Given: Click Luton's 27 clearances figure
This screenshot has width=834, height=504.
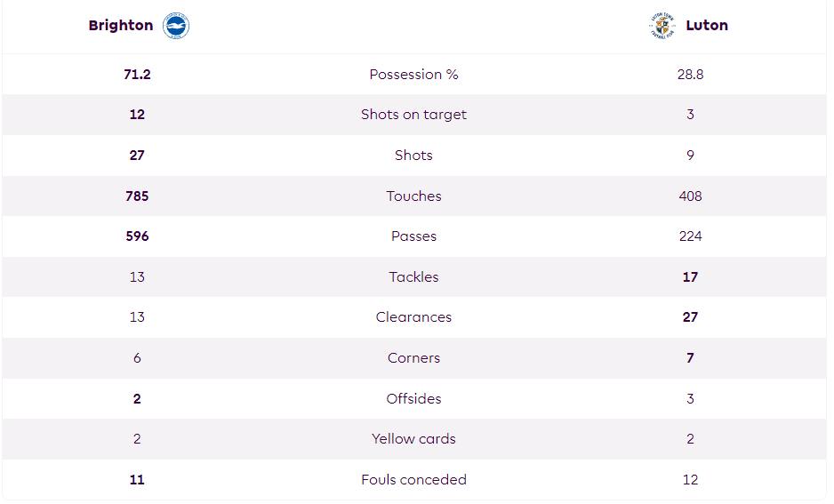Looking at the screenshot, I should pyautogui.click(x=690, y=317).
